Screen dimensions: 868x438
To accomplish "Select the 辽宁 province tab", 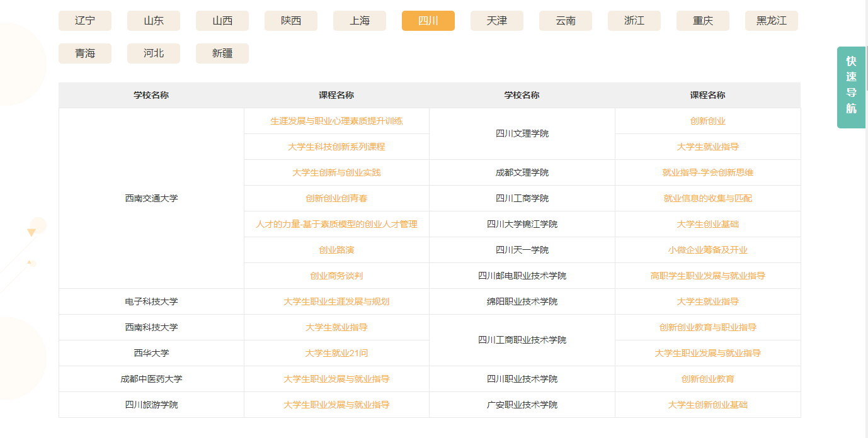I will coord(85,21).
